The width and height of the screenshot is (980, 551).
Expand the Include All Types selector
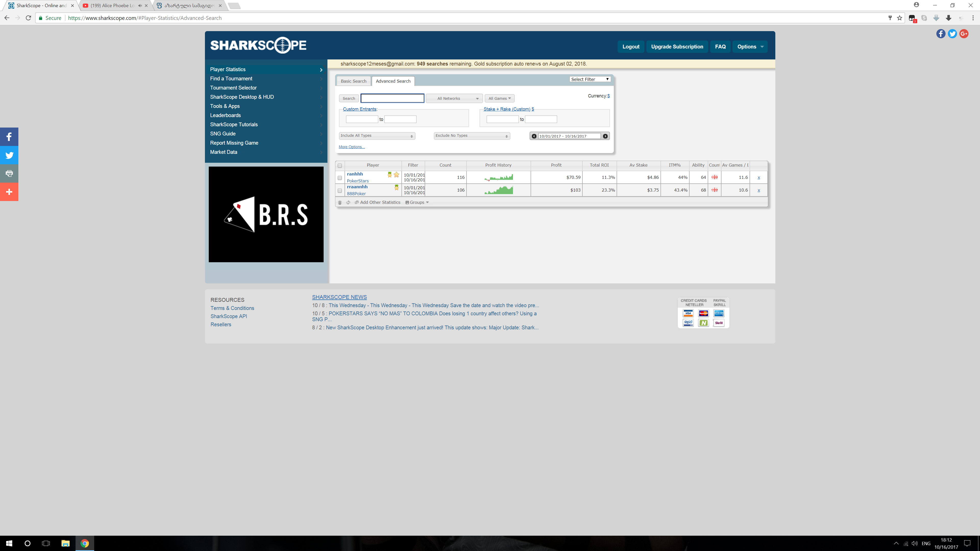point(377,136)
